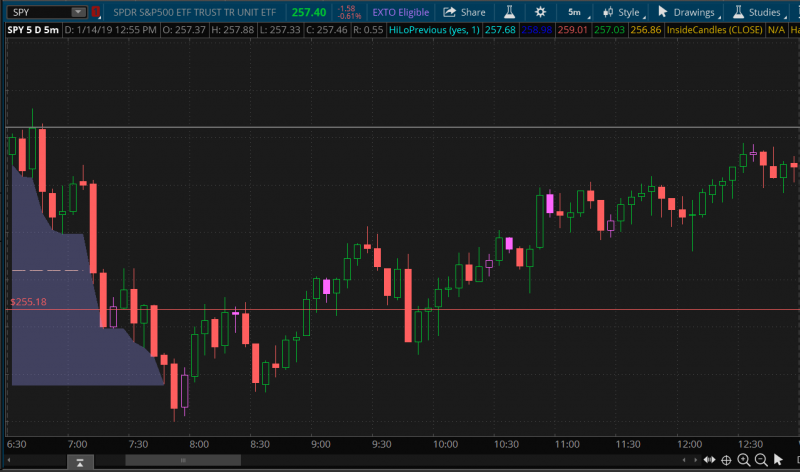Viewport: 800px width, 472px height.
Task: Click the $255.18 price level label
Action: click(28, 301)
